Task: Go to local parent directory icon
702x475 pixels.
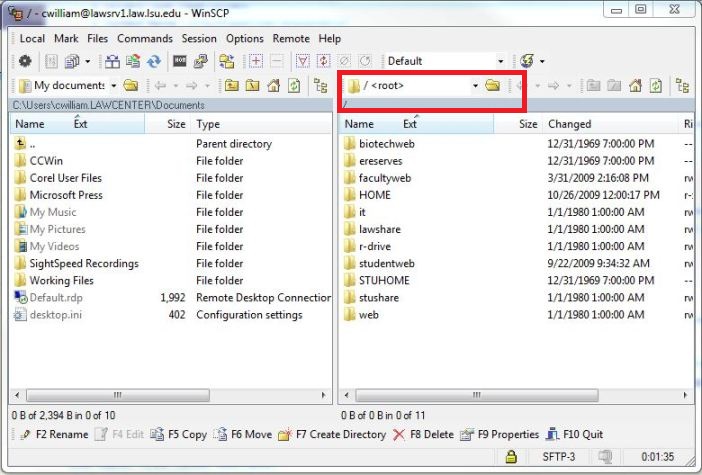Action: point(231,85)
